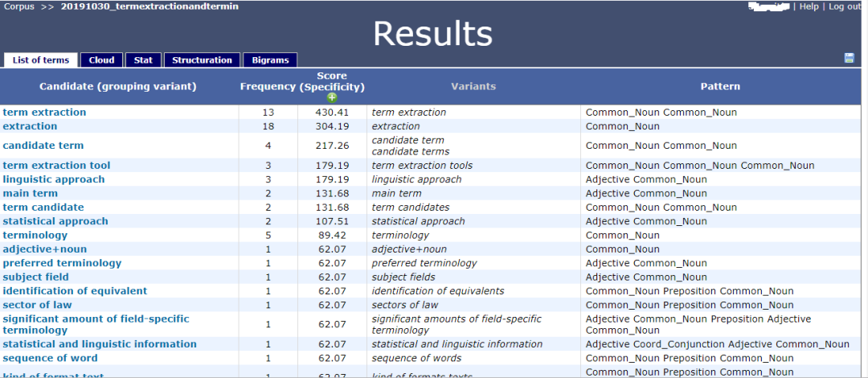Open the 'terminology' candidate link
868x378 pixels.
point(35,235)
